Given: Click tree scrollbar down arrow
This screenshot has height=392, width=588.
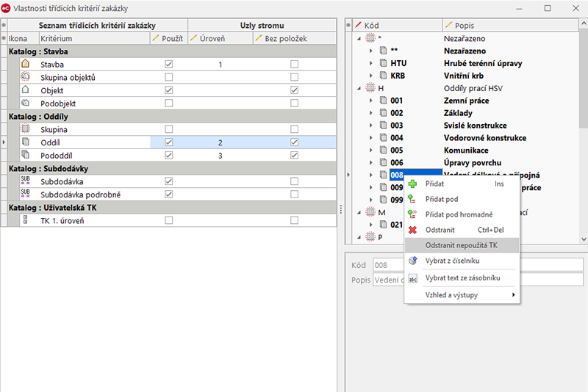Looking at the screenshot, I should 584,239.
